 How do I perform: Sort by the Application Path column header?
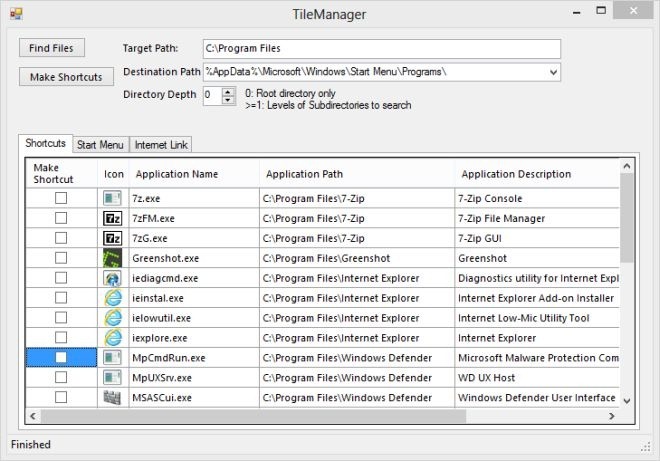click(x=357, y=173)
